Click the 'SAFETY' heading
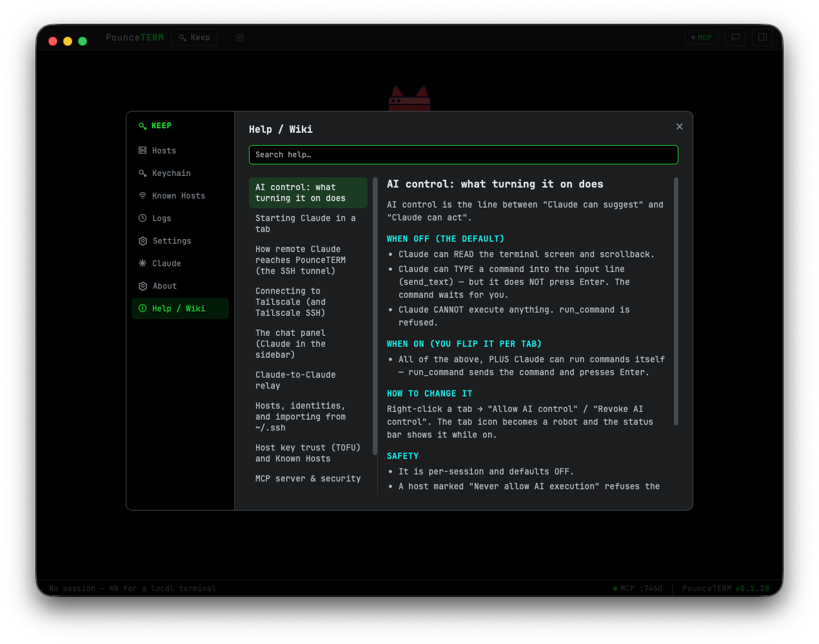This screenshot has height=644, width=819. pyautogui.click(x=403, y=456)
